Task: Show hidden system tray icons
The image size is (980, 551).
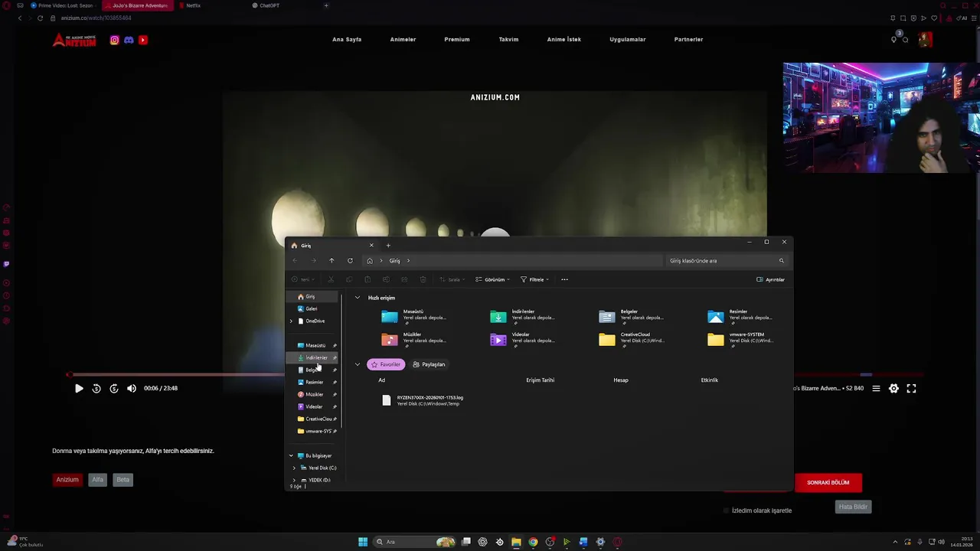Action: (896, 542)
